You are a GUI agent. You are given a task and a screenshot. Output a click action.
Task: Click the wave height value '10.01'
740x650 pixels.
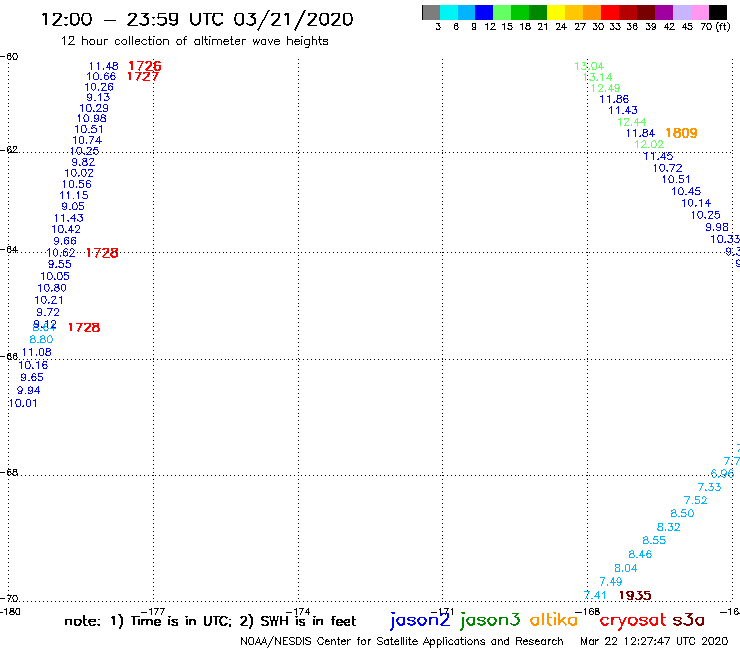[x=23, y=403]
